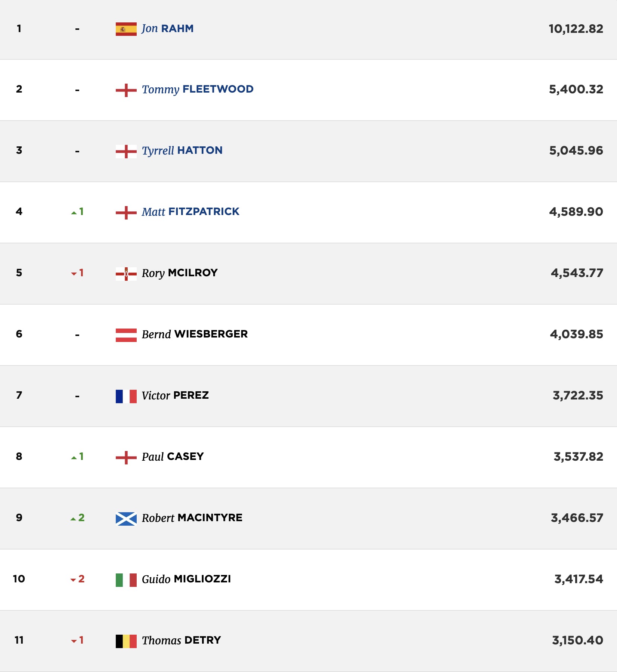
Task: Open Matt Fitzpatrick's profile link
Action: pyautogui.click(x=190, y=212)
